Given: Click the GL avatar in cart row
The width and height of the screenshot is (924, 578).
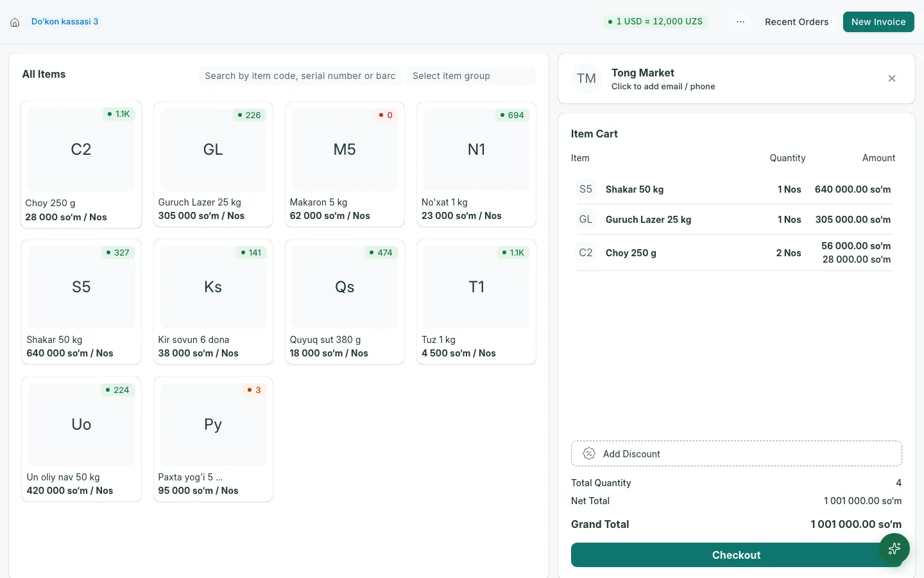Looking at the screenshot, I should (586, 220).
